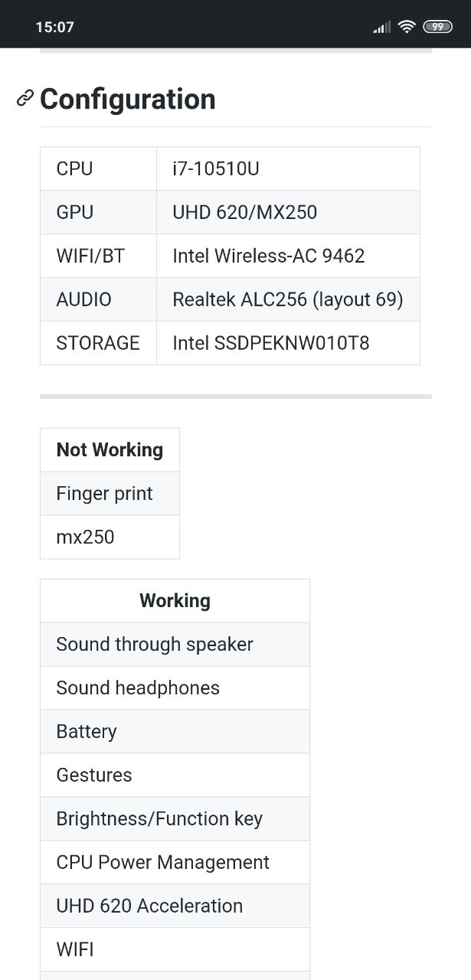The height and width of the screenshot is (980, 471).
Task: Tap the Working table header
Action: (x=175, y=600)
